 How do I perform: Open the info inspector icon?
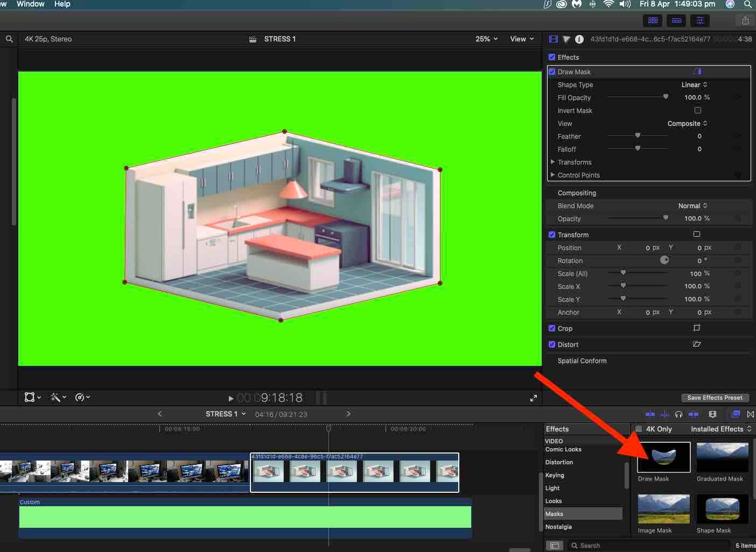(579, 39)
